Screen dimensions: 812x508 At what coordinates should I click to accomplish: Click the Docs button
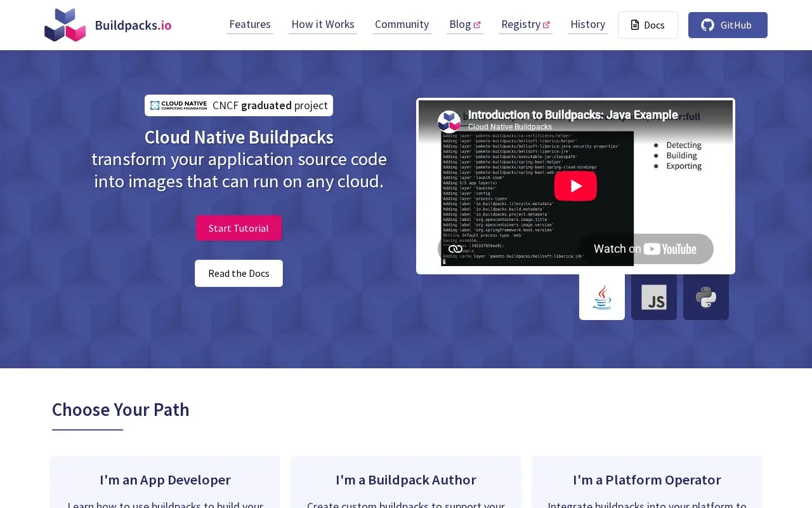pyautogui.click(x=648, y=25)
